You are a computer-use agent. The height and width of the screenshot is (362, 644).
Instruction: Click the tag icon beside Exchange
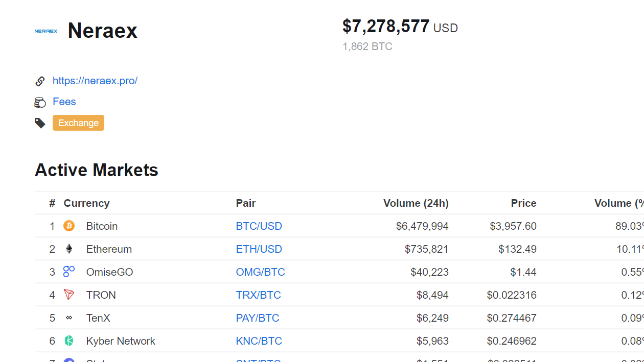(x=40, y=123)
